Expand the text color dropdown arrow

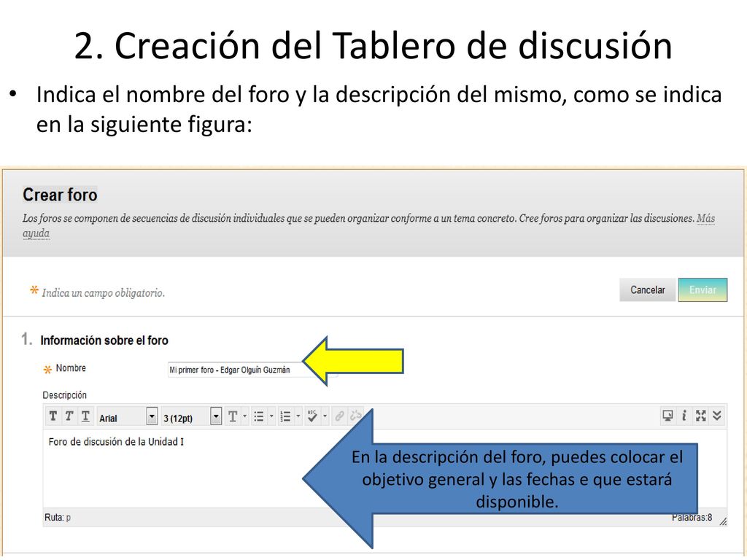pos(245,416)
